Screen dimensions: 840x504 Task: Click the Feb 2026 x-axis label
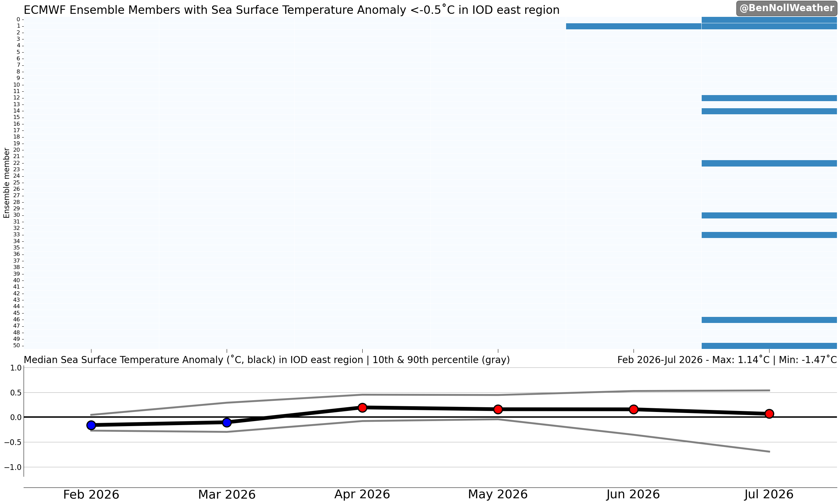tap(91, 495)
